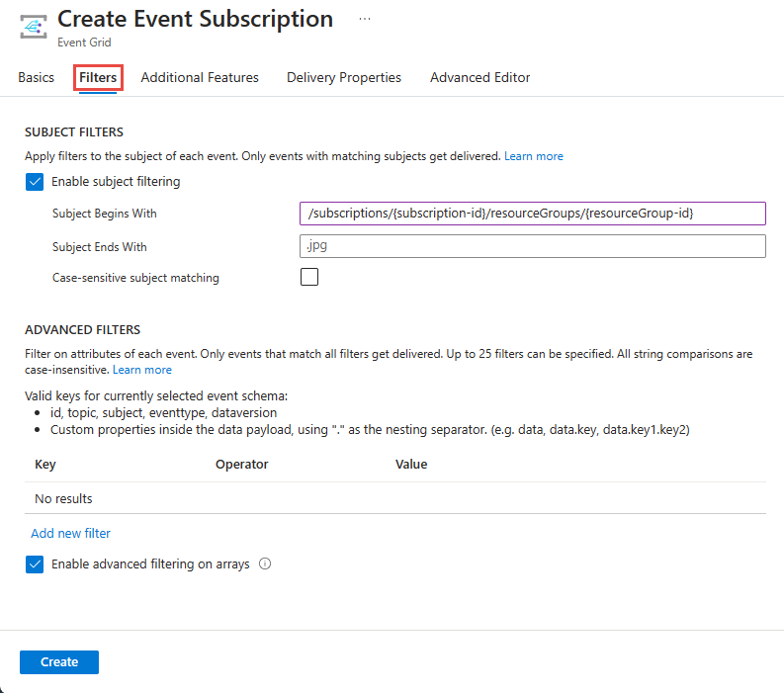784x693 pixels.
Task: Switch to the Basics tab
Action: 37,77
